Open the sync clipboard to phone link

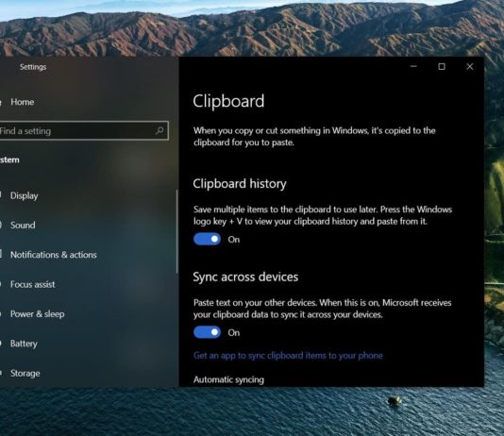click(288, 356)
